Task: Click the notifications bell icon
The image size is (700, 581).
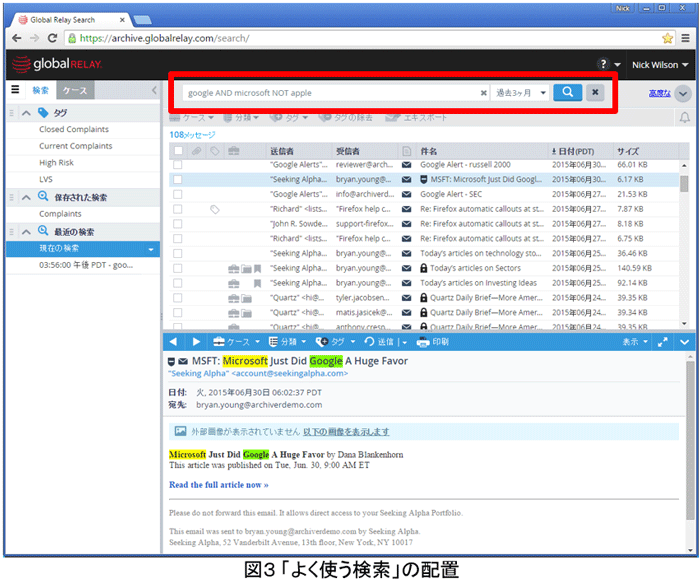Action: pyautogui.click(x=684, y=118)
